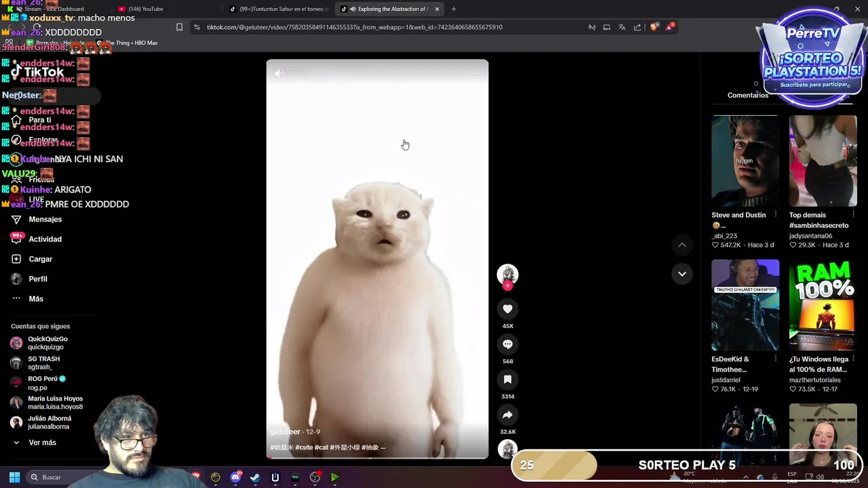The width and height of the screenshot is (868, 488).
Task: Share the video via the arrow icon
Action: click(x=507, y=415)
